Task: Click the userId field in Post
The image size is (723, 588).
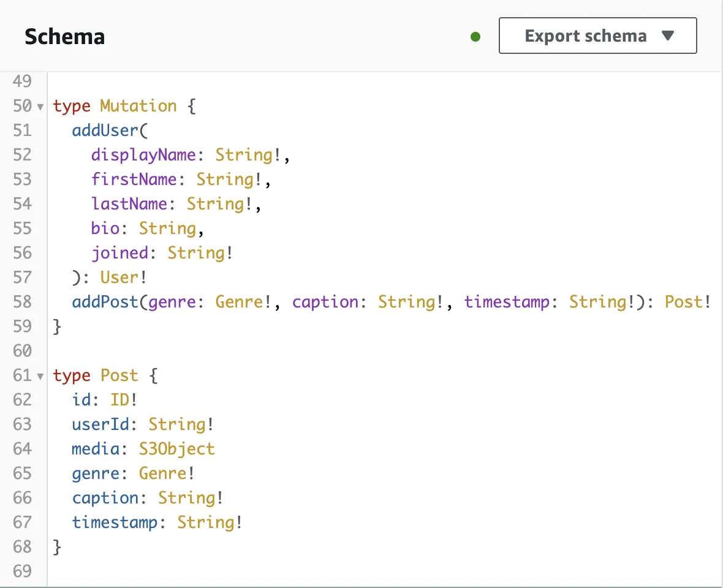Action: [x=100, y=424]
